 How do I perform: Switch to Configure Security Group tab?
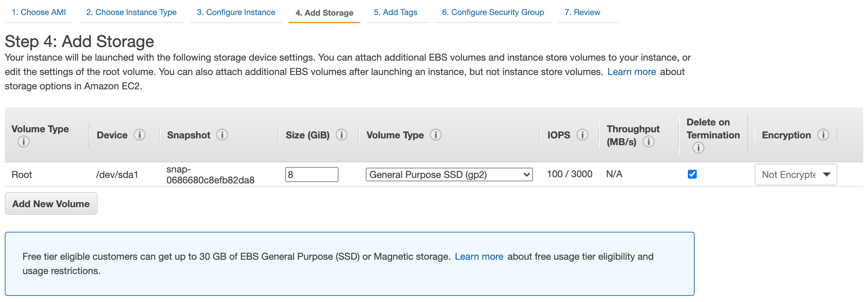tap(493, 12)
